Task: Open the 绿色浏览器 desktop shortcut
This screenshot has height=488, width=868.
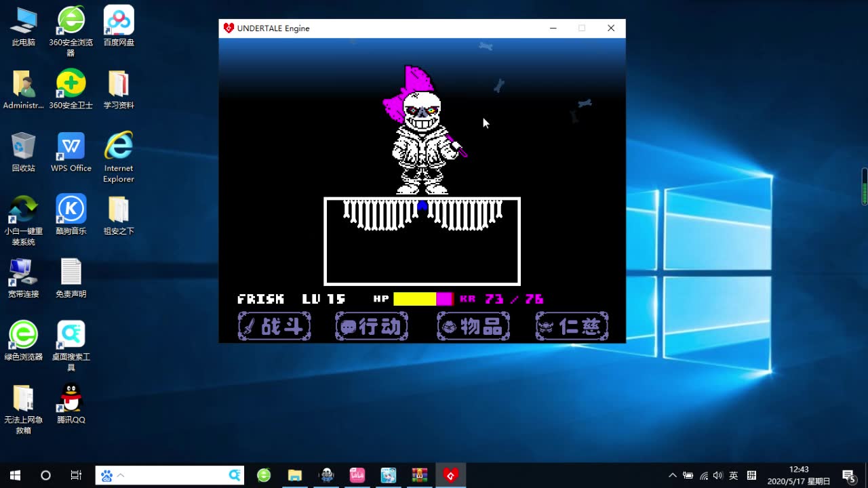Action: 24,342
